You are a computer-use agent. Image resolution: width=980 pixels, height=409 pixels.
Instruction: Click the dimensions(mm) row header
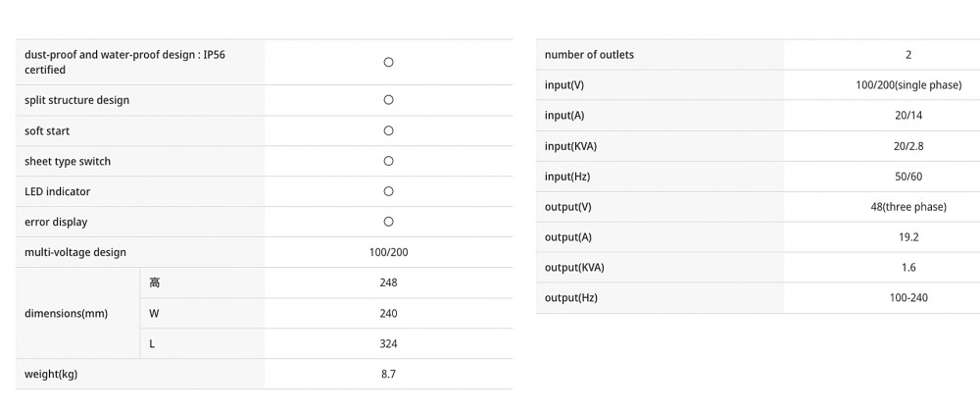tap(66, 313)
